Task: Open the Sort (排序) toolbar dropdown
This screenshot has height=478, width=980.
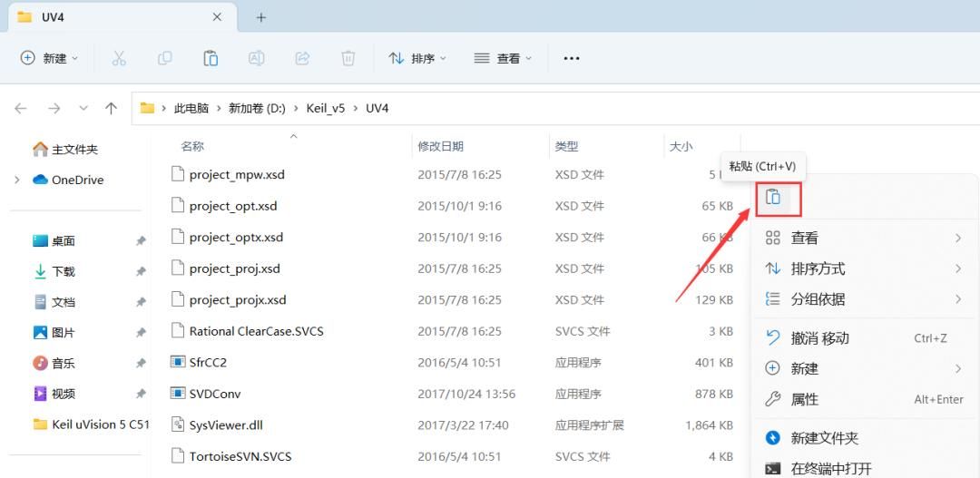Action: [x=417, y=58]
